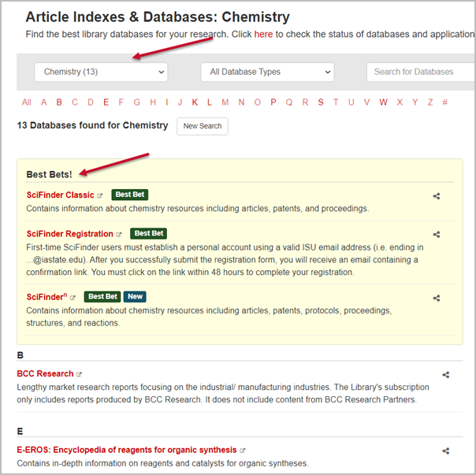Screen dimensions: 476x475
Task: Click Best Bet badge next to SciFinder-n
Action: point(102,296)
